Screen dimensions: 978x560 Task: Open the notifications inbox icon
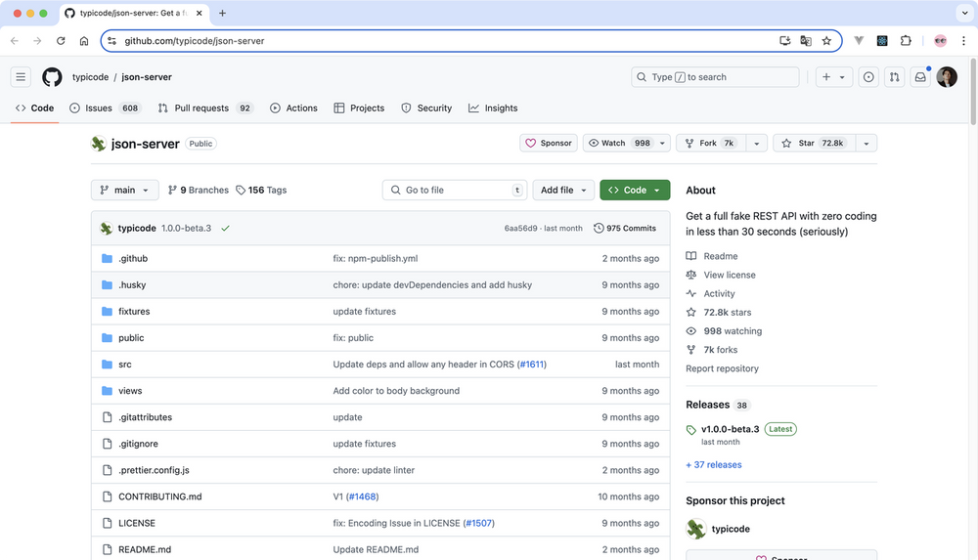point(920,77)
